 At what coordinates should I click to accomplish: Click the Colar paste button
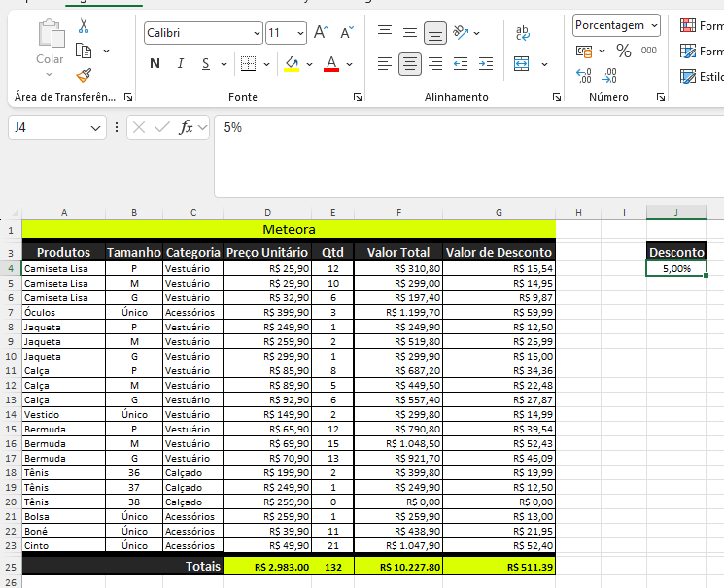(50, 48)
